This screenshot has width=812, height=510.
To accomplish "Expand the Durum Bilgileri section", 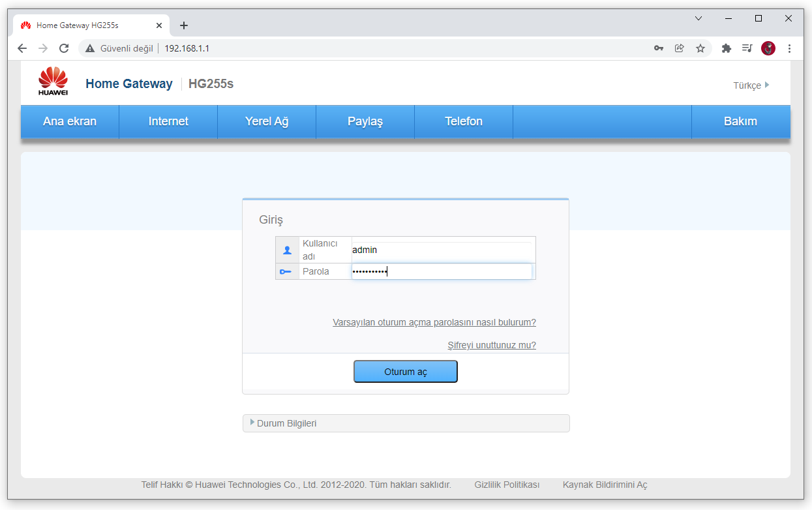I will click(x=286, y=423).
